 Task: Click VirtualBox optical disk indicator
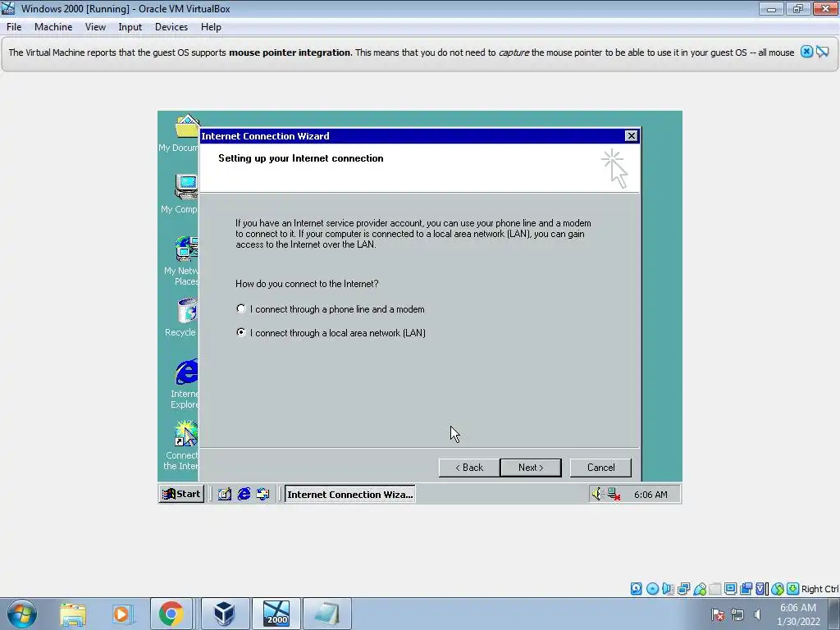tap(652, 589)
